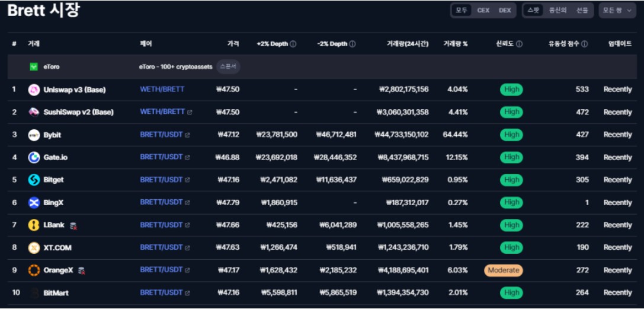Open the 모든 쌍 pairs dropdown

click(617, 10)
